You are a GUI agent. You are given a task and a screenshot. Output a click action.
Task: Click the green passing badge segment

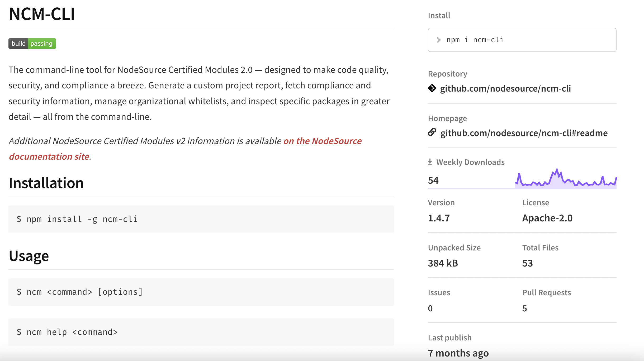coord(41,44)
